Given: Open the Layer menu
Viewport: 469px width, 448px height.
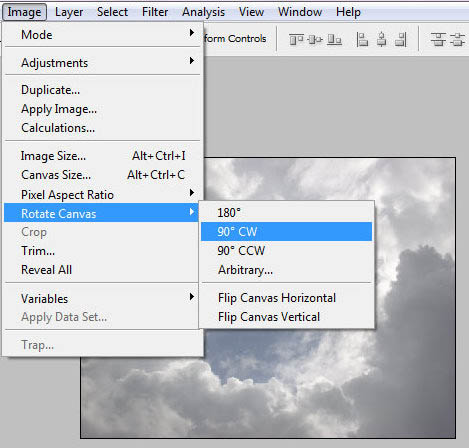Looking at the screenshot, I should [x=69, y=12].
